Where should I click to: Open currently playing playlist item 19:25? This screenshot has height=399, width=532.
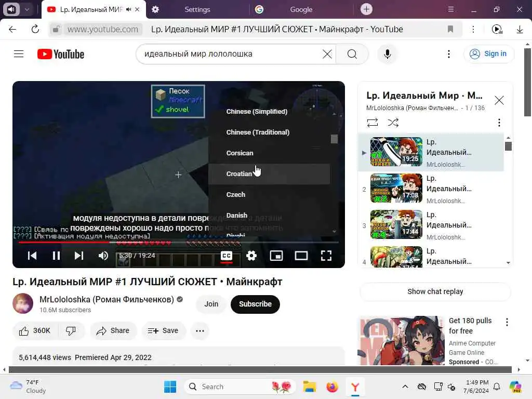[x=396, y=152]
